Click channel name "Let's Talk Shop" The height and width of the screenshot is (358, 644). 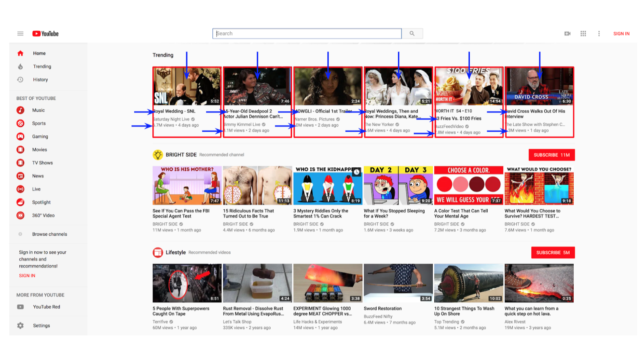237,322
